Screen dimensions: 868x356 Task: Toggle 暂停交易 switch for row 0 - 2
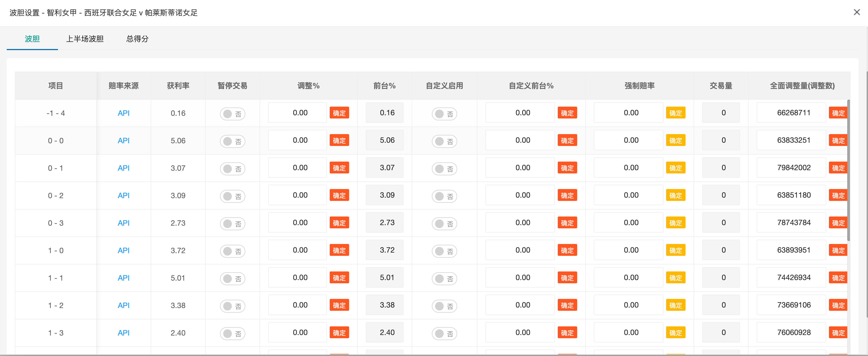(232, 196)
